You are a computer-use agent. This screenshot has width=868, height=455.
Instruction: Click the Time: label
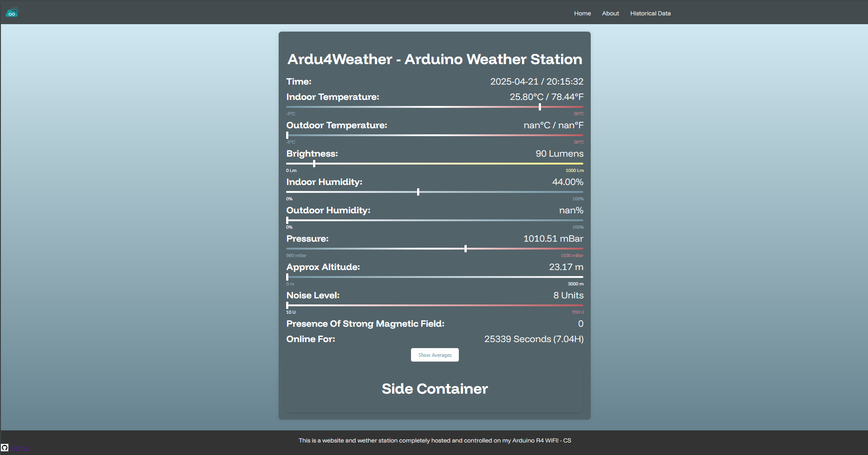point(299,81)
